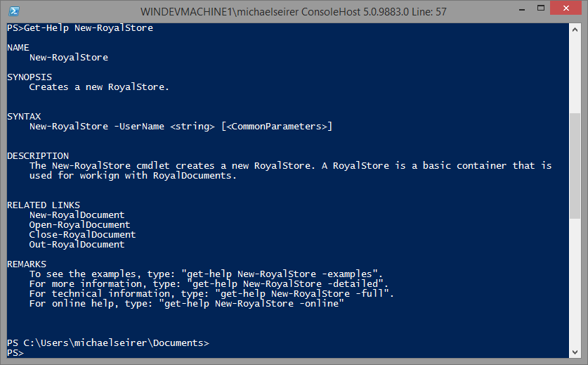Click the scrollbar up arrow
Image resolution: width=588 pixels, height=365 pixels.
coord(575,29)
